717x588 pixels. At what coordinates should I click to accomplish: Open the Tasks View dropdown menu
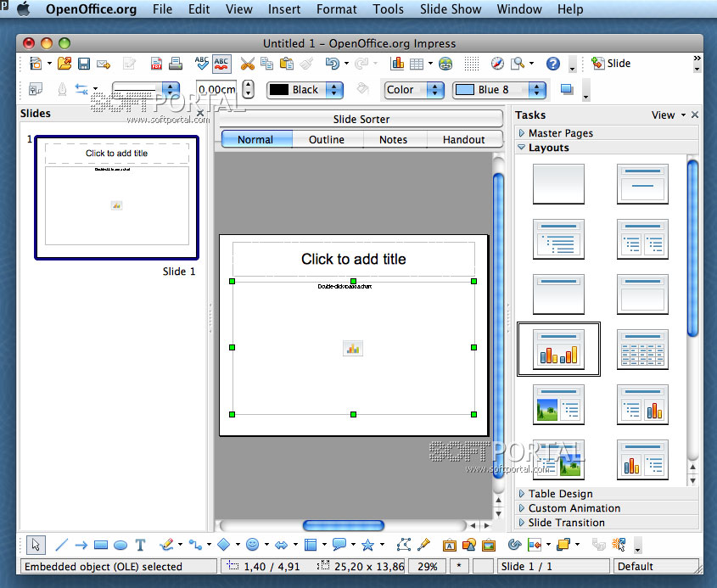click(669, 115)
